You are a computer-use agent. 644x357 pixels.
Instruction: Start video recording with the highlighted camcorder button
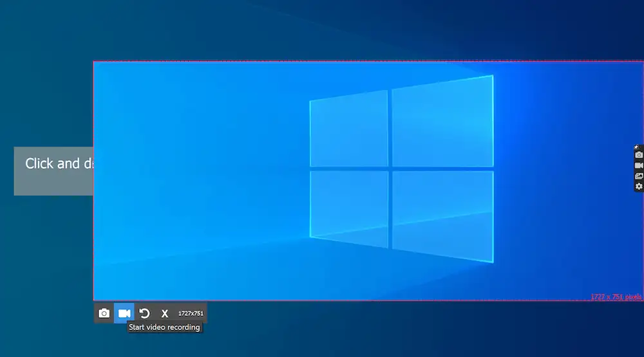pos(124,313)
